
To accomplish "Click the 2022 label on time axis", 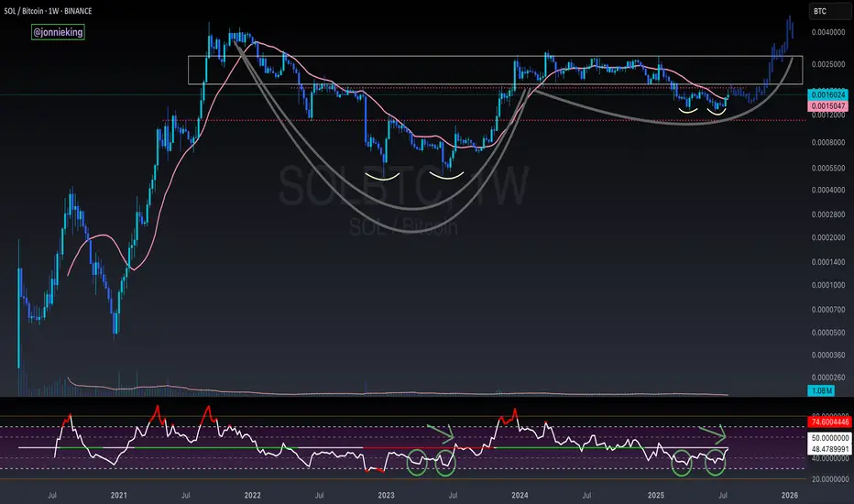I will pos(252,495).
